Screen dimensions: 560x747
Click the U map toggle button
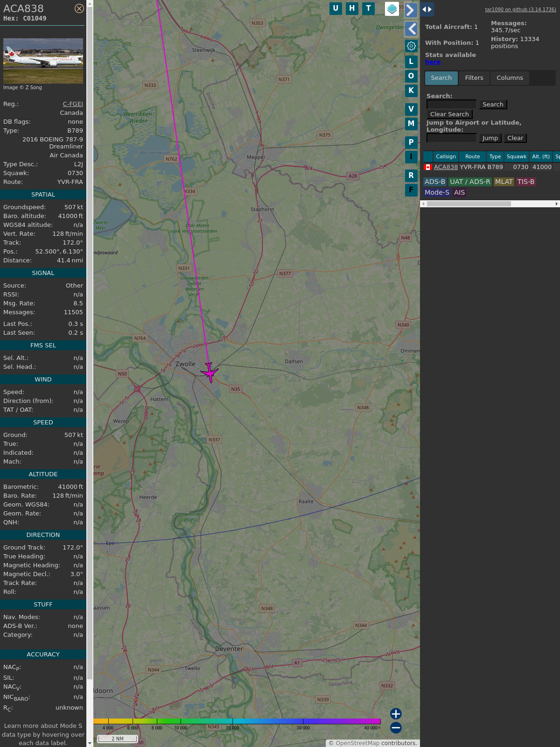coord(336,8)
